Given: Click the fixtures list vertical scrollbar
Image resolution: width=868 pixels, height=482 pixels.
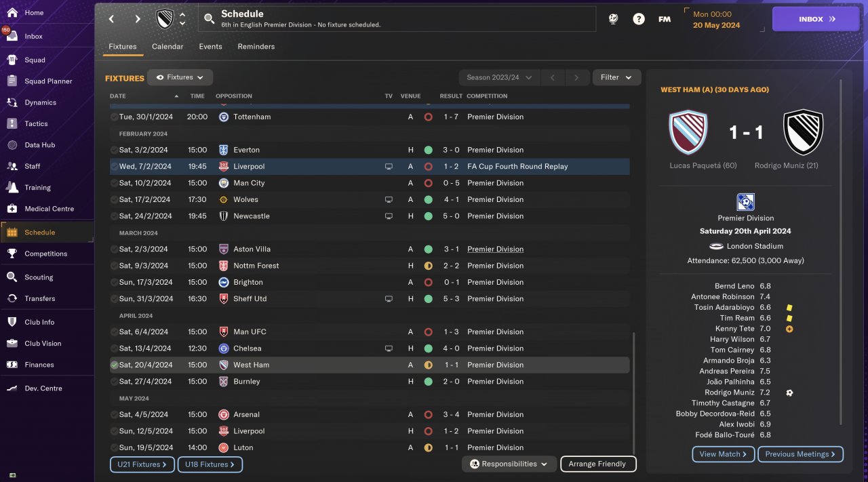Looking at the screenshot, I should coord(635,393).
